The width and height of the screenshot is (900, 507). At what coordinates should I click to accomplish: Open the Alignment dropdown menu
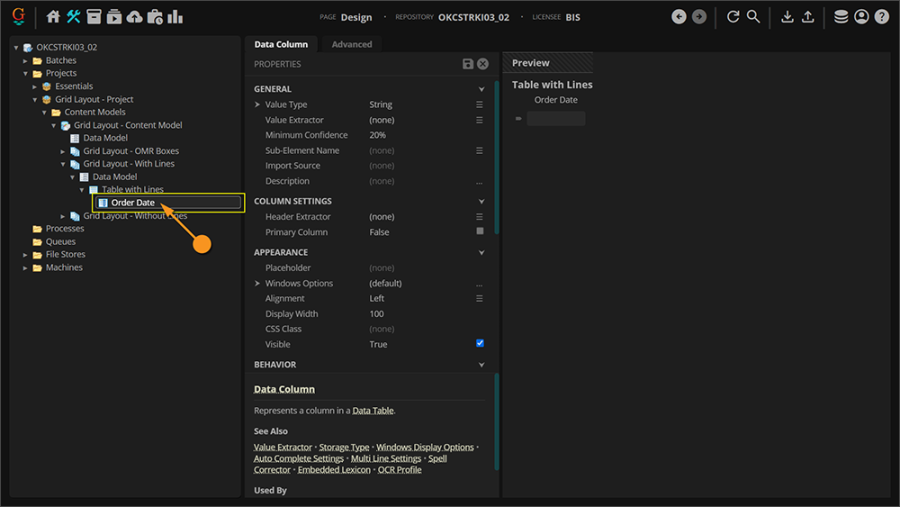[480, 298]
